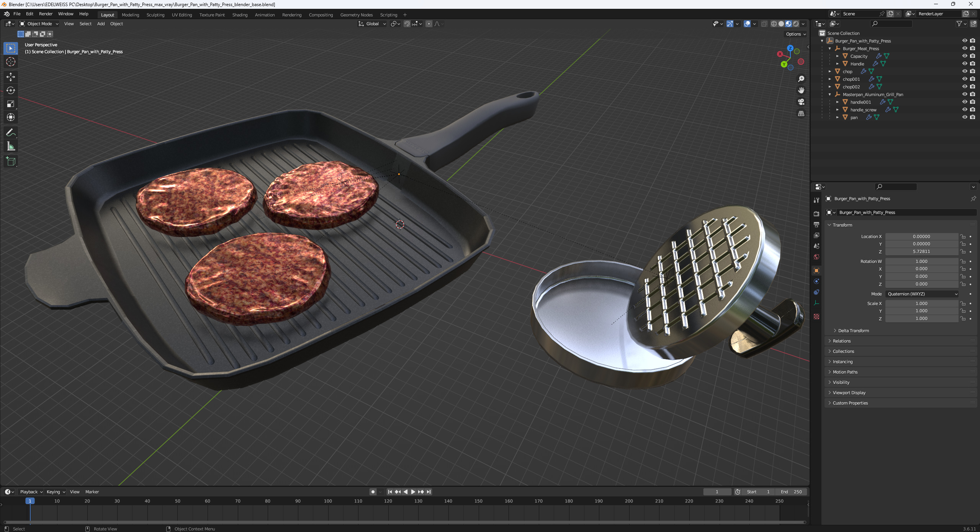This screenshot has height=532, width=980.
Task: Click the End frame field
Action: point(791,492)
